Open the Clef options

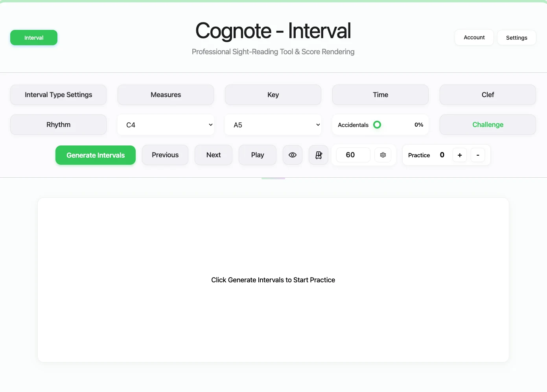pyautogui.click(x=488, y=95)
